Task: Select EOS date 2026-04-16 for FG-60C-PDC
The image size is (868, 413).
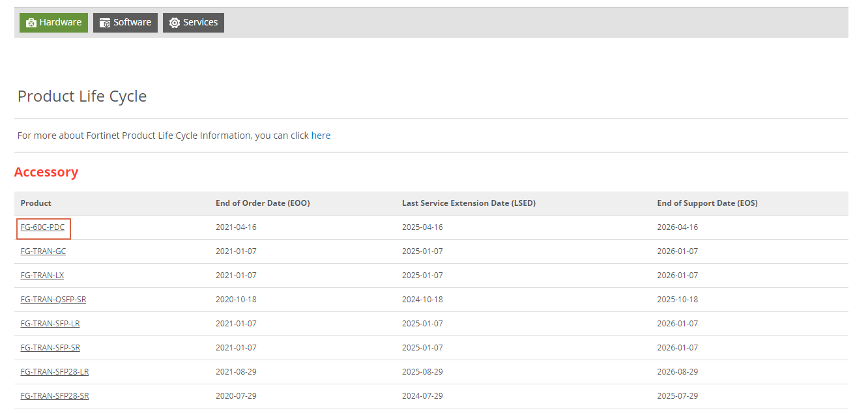Action: [x=677, y=227]
